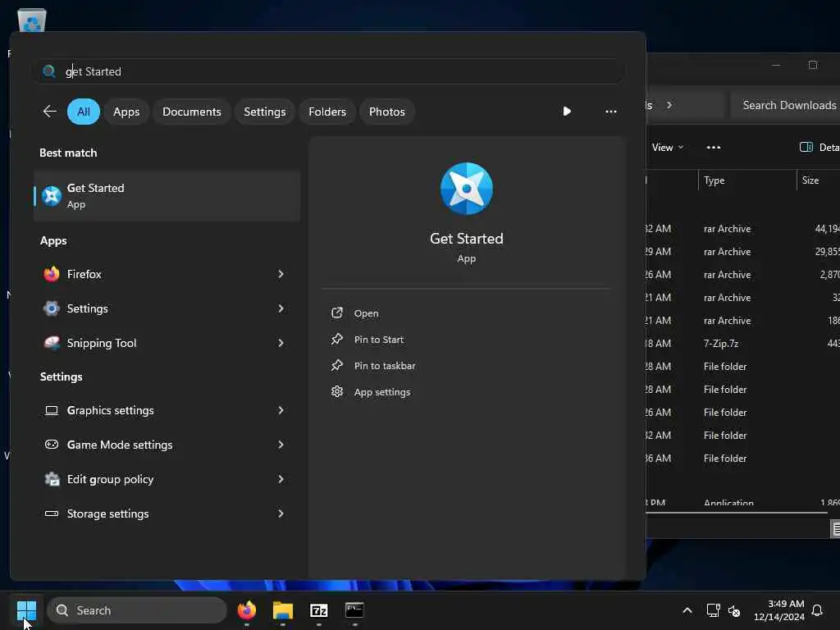
Task: Switch to the Apps filter tab
Action: pyautogui.click(x=126, y=112)
